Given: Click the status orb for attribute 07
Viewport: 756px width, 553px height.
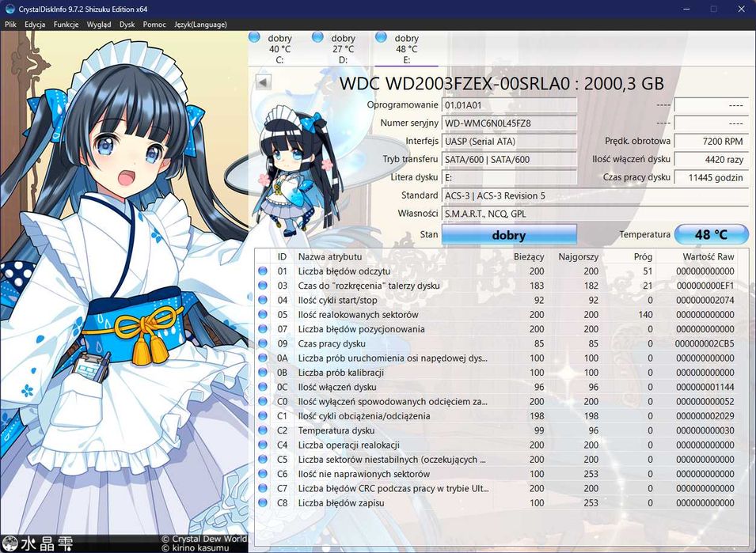Looking at the screenshot, I should [x=263, y=328].
